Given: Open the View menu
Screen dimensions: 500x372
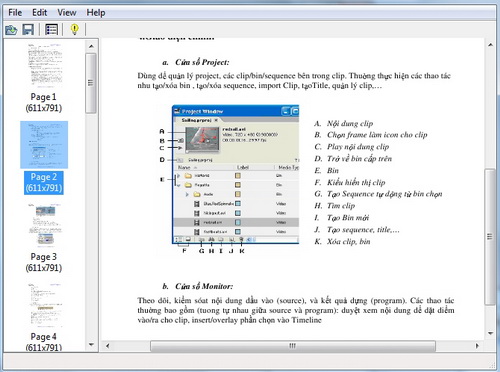Looking at the screenshot, I should click(67, 13).
